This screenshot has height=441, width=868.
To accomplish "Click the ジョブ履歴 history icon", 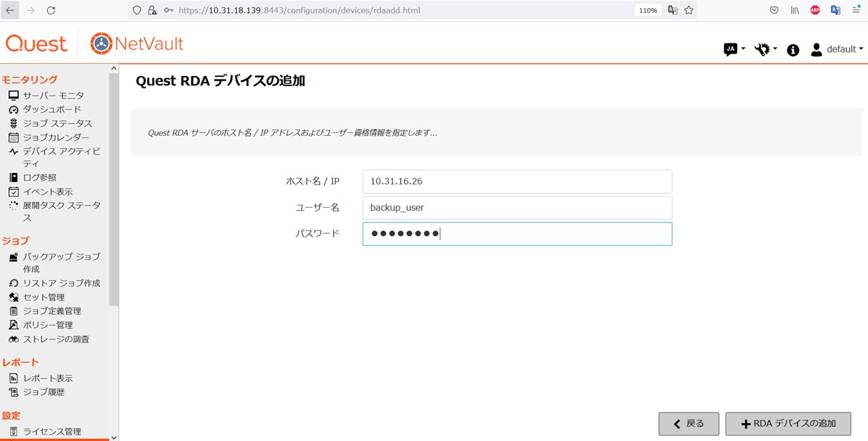I will 14,392.
